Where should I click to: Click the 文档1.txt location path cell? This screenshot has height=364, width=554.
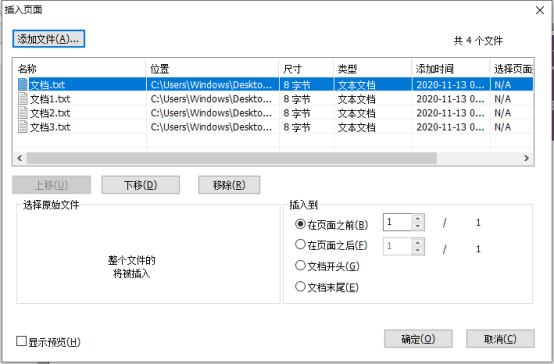pyautogui.click(x=212, y=99)
